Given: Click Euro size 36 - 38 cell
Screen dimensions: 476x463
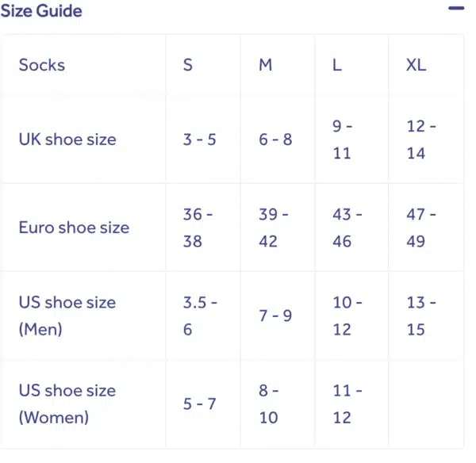Looking at the screenshot, I should [198, 228].
